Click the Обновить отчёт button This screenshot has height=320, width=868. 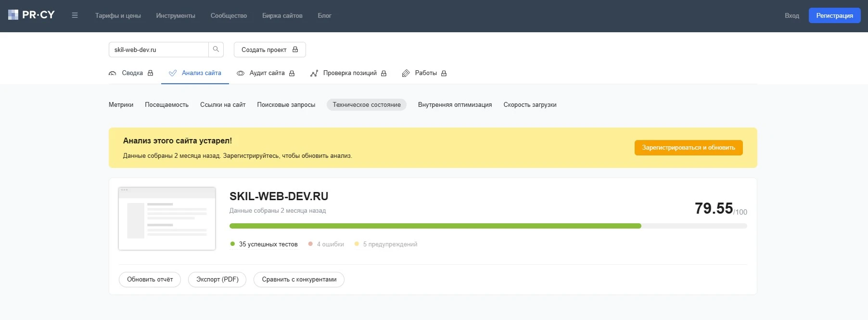(150, 280)
